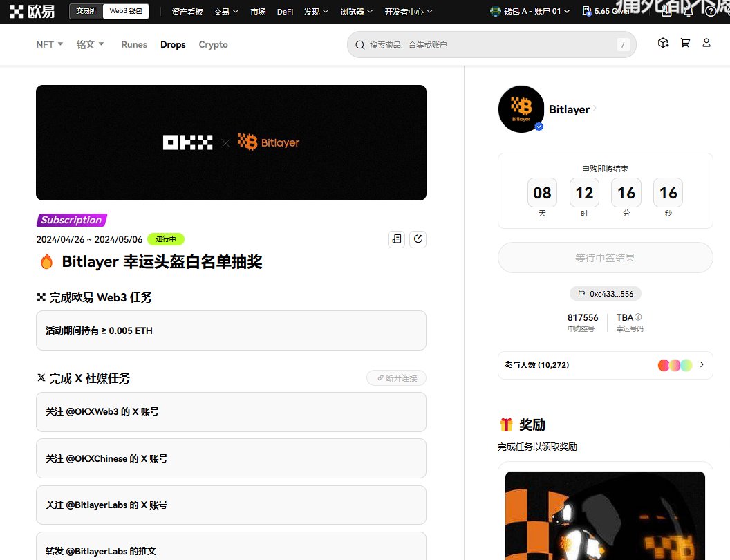Switch to the Drops tab
This screenshot has height=560, width=730.
point(173,44)
